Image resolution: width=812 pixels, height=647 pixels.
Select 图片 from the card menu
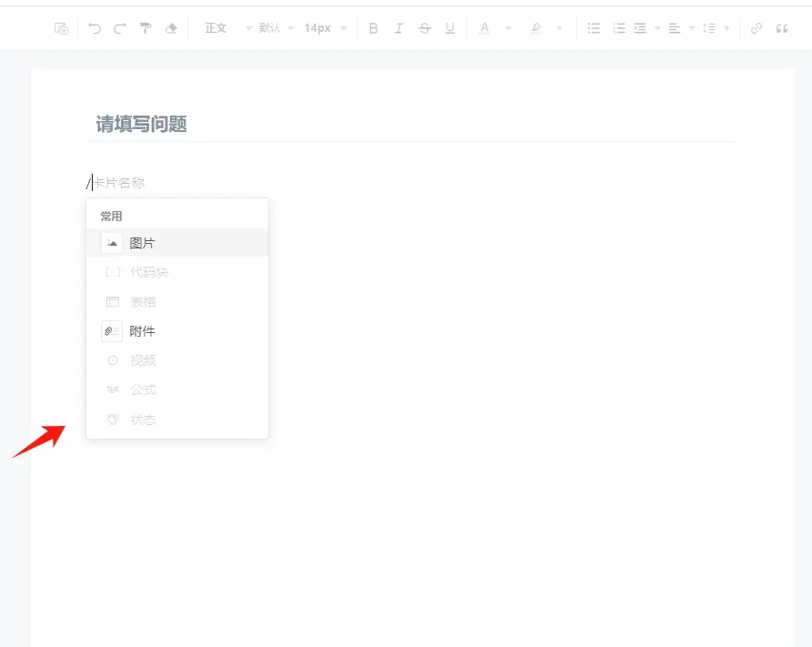pyautogui.click(x=177, y=243)
